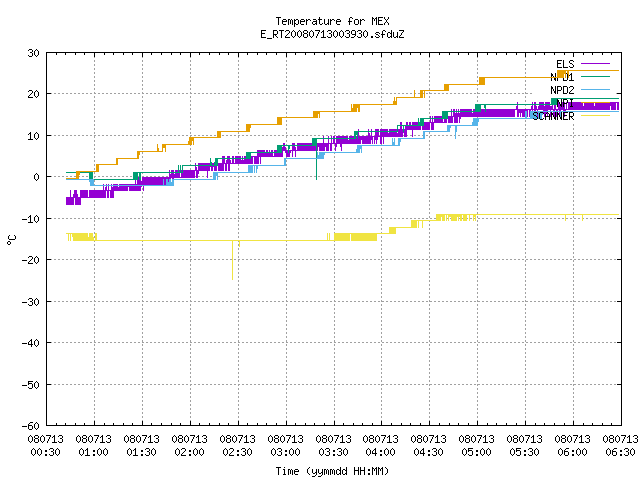Click the y-axis tick label -60
The width and height of the screenshot is (640, 480).
31,426
